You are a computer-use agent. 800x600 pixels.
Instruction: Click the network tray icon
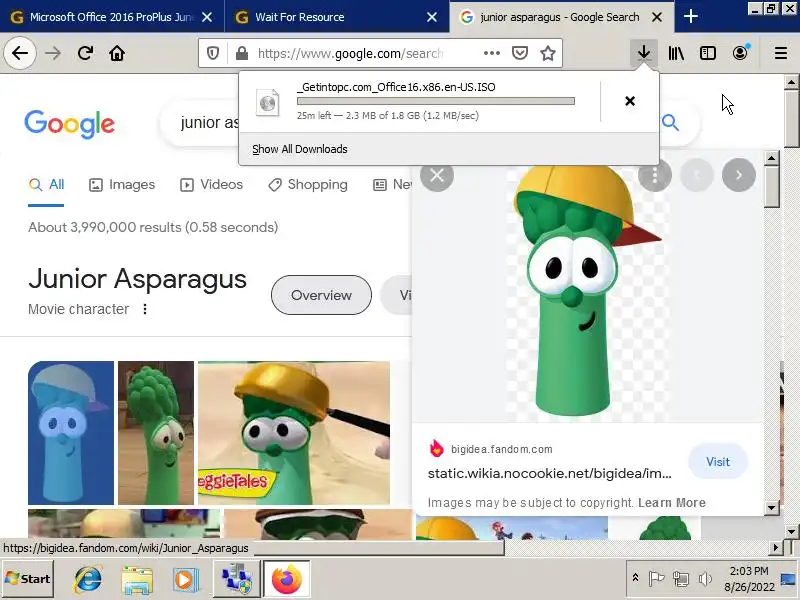681,579
